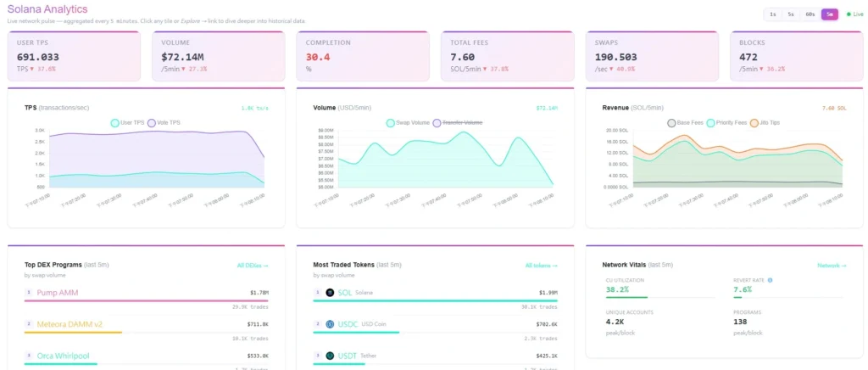Click the Revert Rate info icon

point(770,280)
